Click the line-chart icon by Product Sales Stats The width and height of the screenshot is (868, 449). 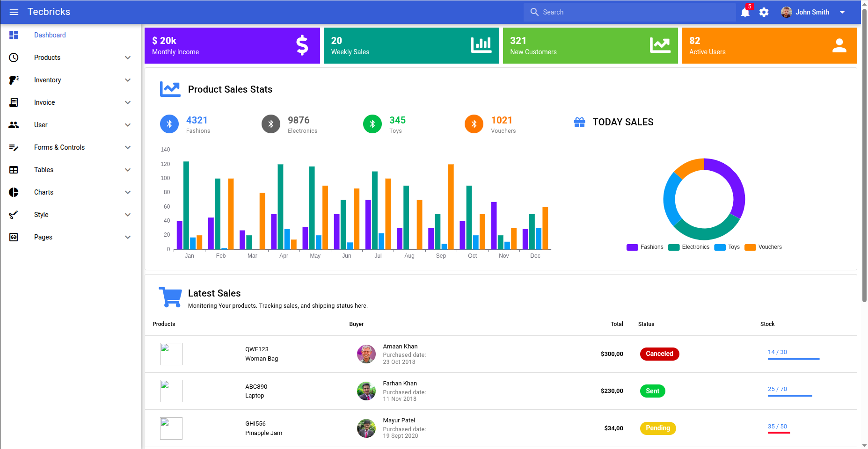[170, 89]
